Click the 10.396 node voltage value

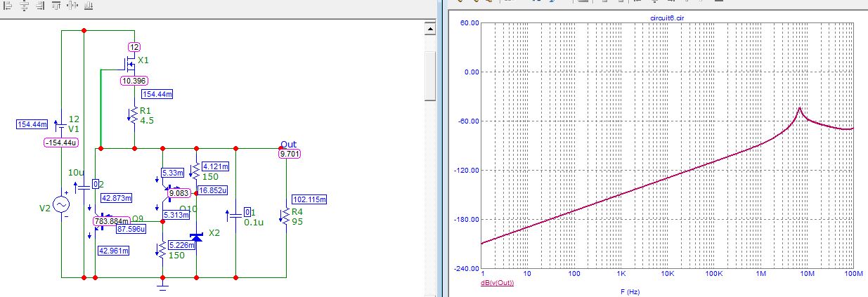[134, 81]
